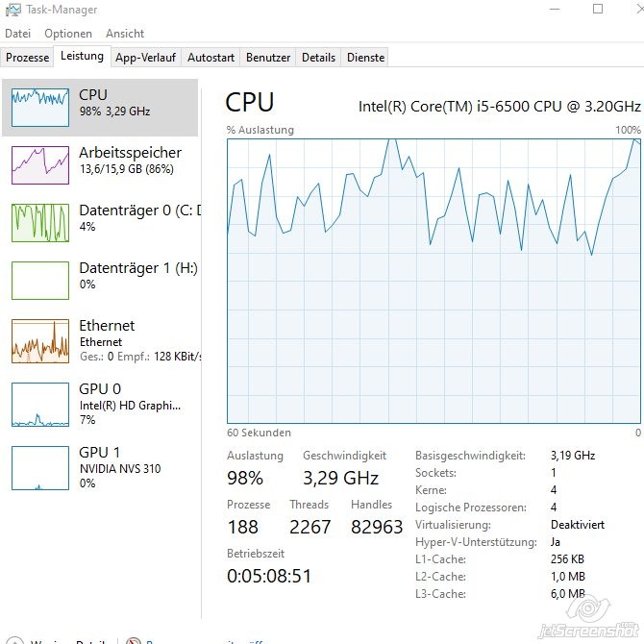Viewport: 644px width, 644px height.
Task: Open the Autostart tab
Action: coord(211,58)
